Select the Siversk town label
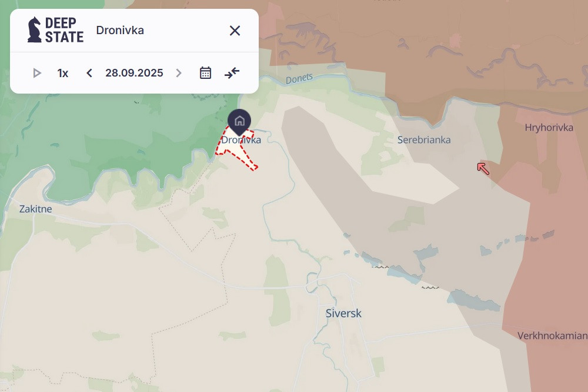 (343, 313)
